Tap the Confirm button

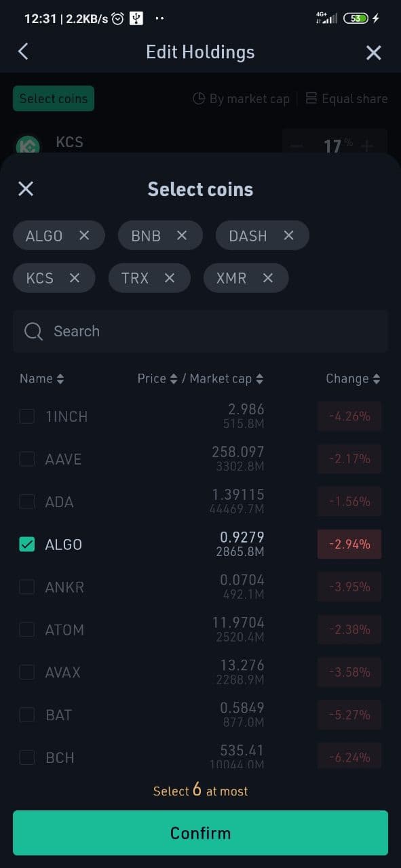pos(200,833)
